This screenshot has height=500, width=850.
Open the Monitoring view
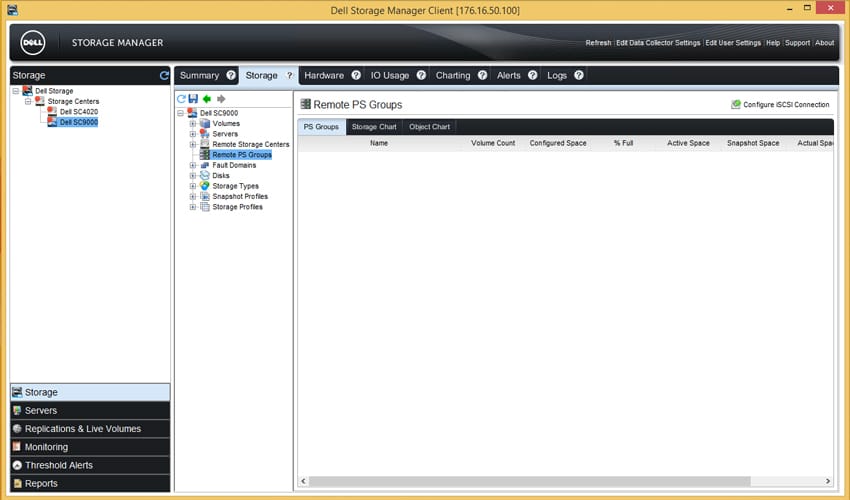[x=90, y=447]
